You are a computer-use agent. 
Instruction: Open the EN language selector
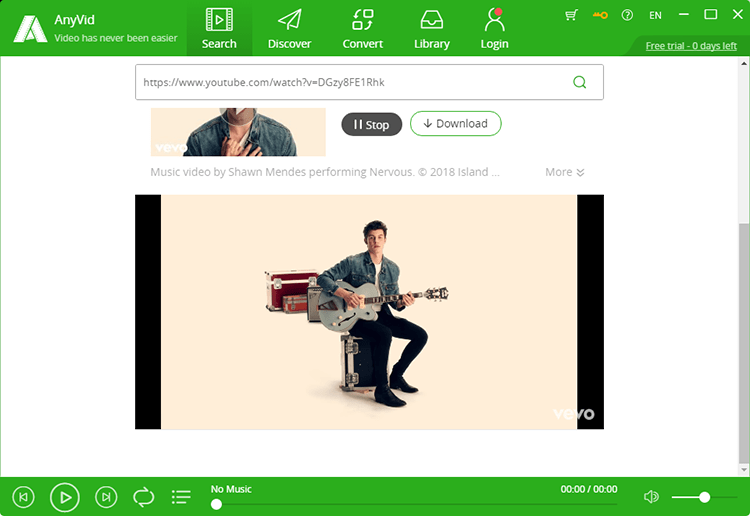pyautogui.click(x=655, y=15)
